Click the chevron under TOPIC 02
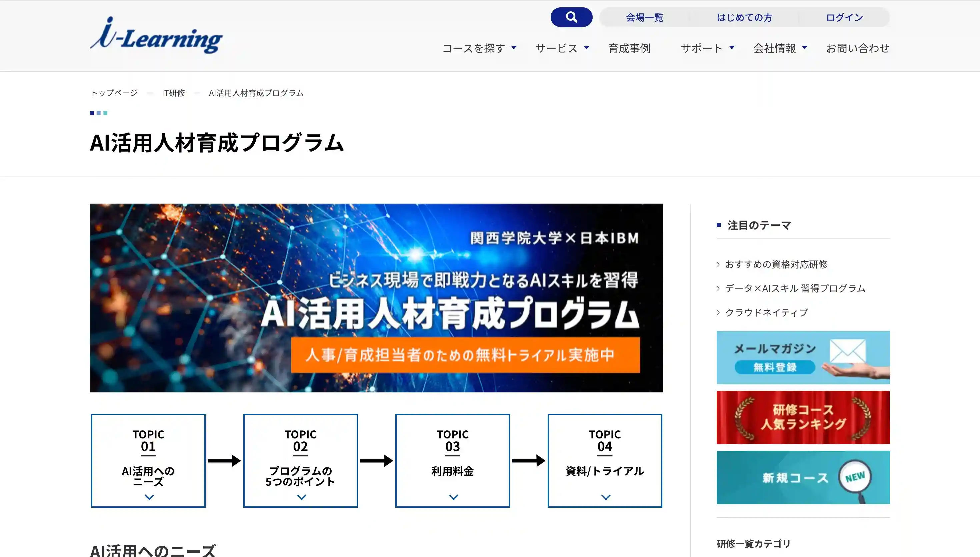 click(302, 497)
